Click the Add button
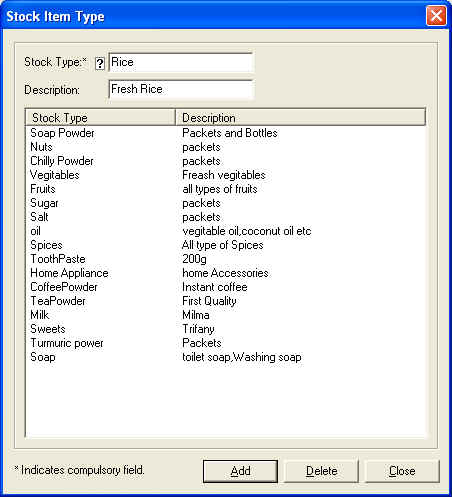The height and width of the screenshot is (497, 452). 240,471
